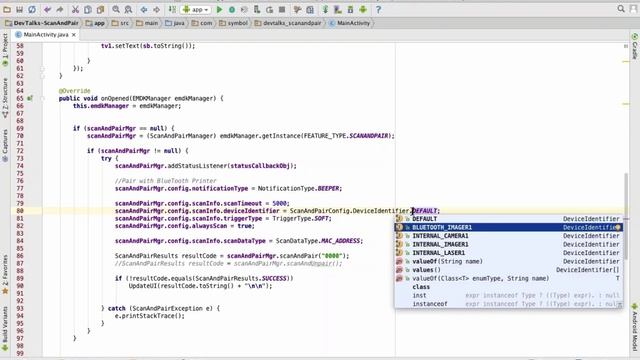Open Settings via the wrench icon

point(297,9)
